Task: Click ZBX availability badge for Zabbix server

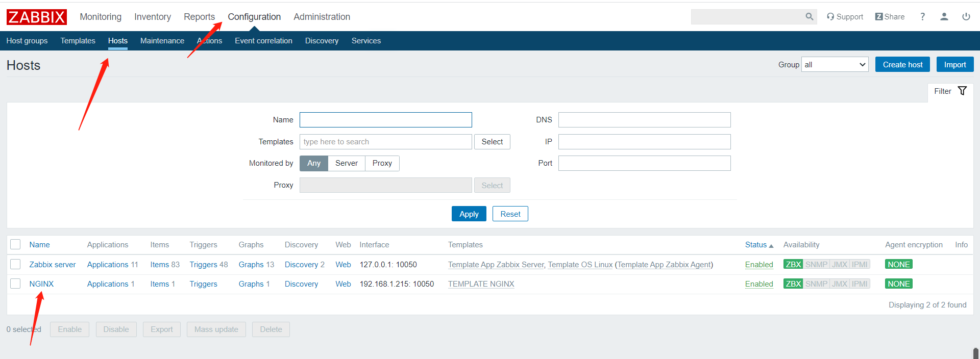Action: (x=793, y=265)
